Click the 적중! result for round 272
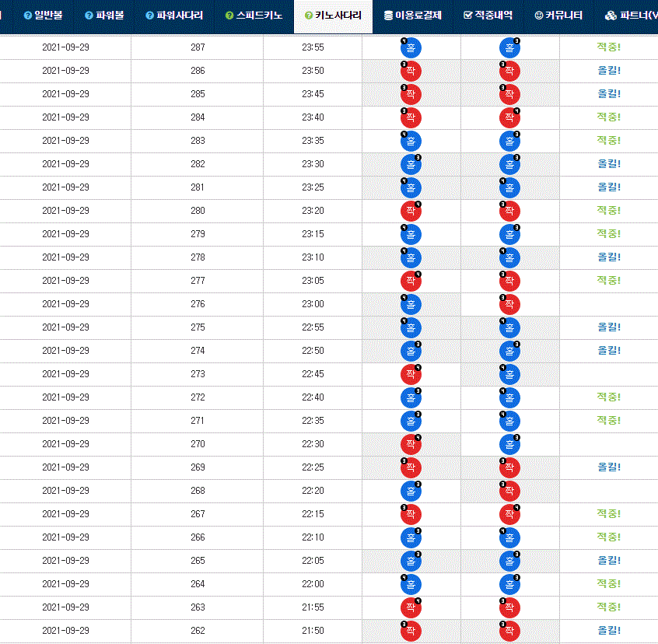 [608, 397]
